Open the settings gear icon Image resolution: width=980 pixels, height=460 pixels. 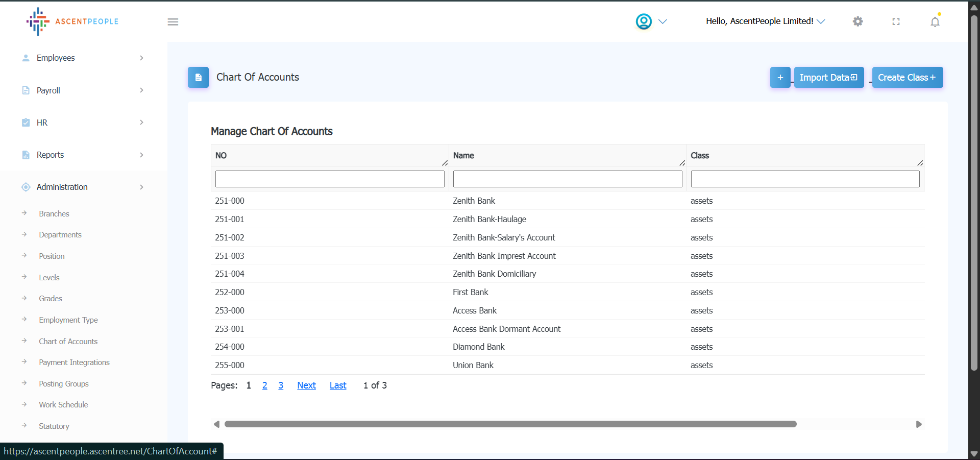(857, 21)
